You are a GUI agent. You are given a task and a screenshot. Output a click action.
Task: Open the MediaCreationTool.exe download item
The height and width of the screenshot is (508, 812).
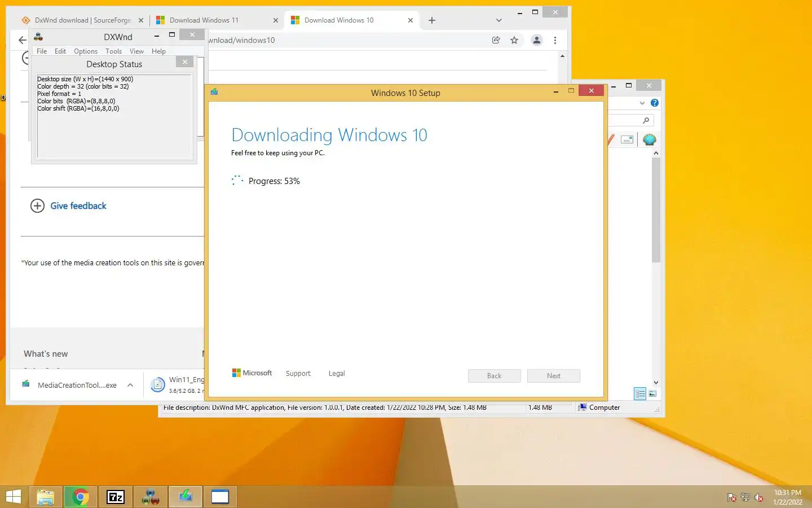pyautogui.click(x=70, y=385)
